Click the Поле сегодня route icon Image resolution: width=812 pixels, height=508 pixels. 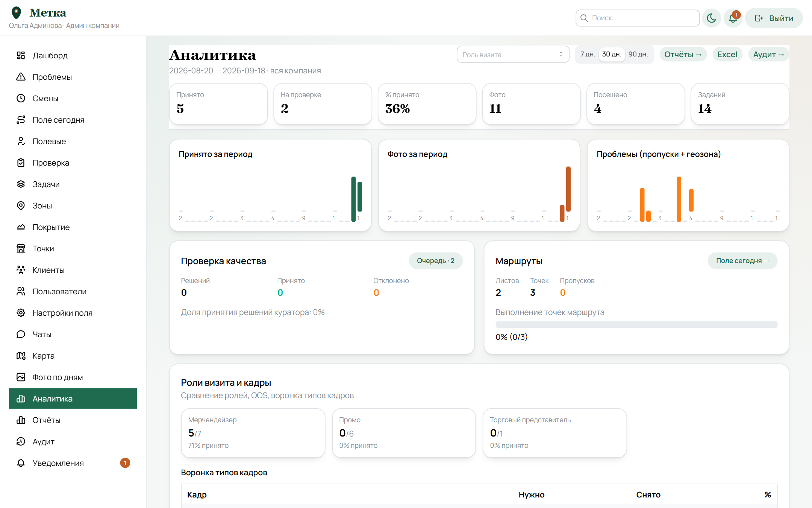[21, 120]
